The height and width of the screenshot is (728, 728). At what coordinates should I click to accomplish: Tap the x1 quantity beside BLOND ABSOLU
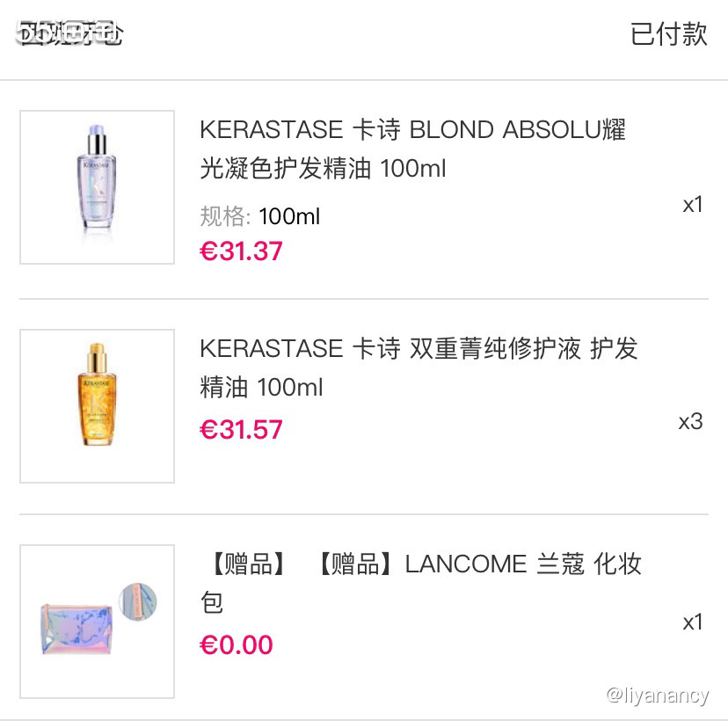click(x=690, y=202)
